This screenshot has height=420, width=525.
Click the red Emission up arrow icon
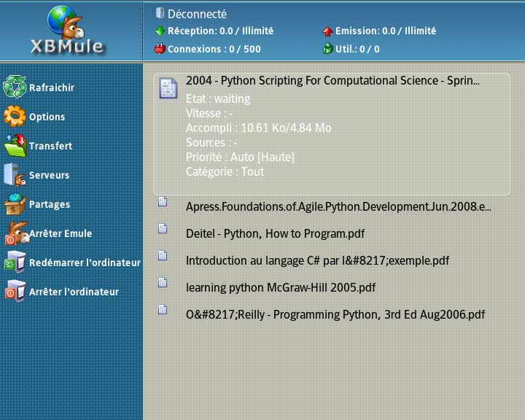(327, 31)
